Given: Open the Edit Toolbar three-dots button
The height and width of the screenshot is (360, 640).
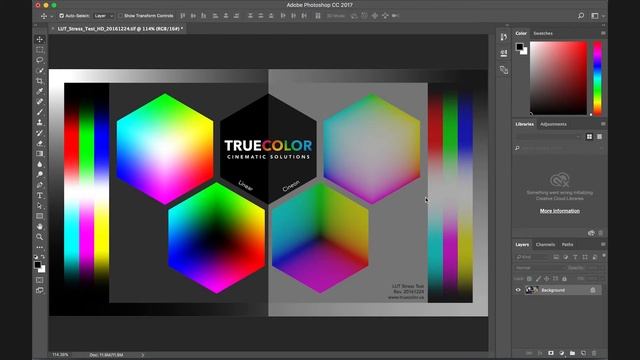Looking at the screenshot, I should point(40,247).
